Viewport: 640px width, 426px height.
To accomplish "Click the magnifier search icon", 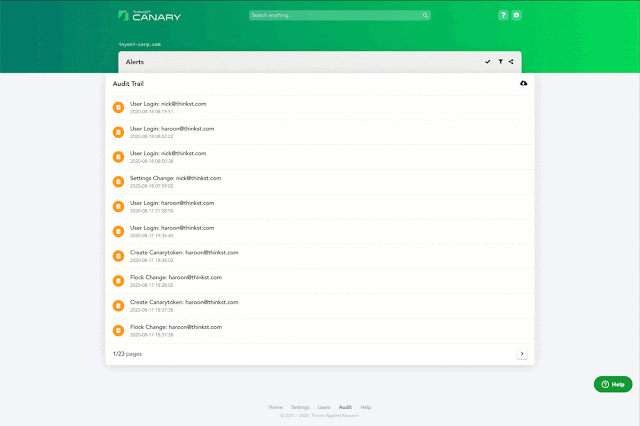I will click(x=425, y=16).
